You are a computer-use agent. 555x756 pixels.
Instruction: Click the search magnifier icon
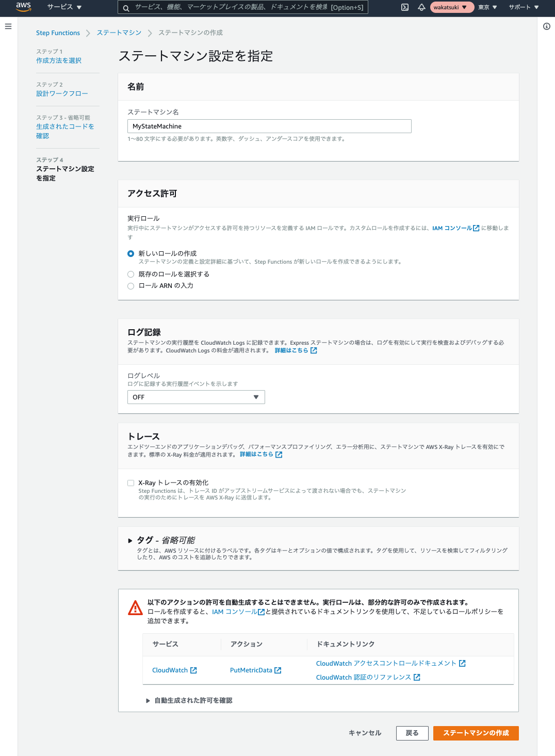coord(126,8)
